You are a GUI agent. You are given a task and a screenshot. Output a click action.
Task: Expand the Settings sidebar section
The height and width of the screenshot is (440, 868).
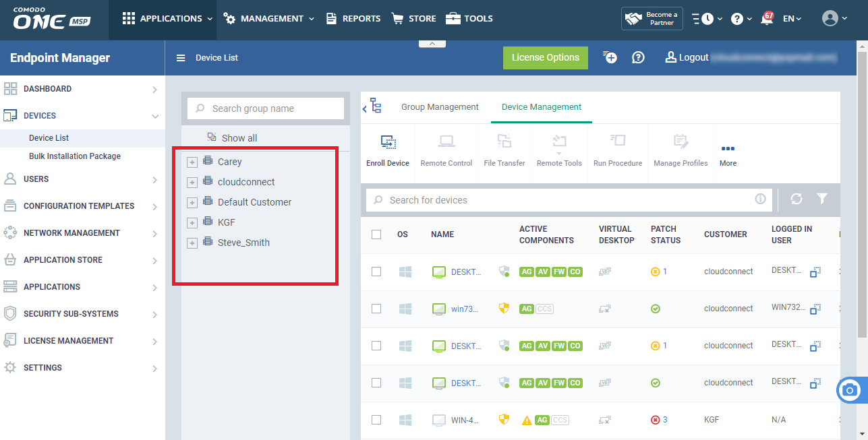pos(82,368)
